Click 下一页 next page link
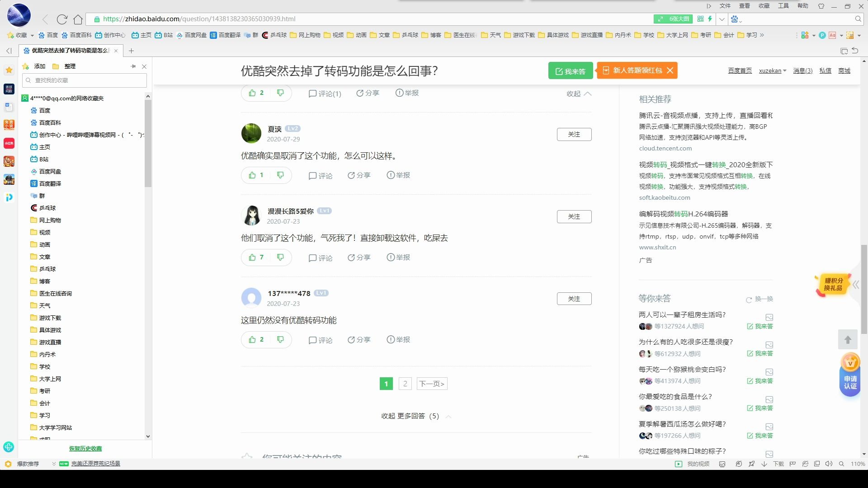 (x=432, y=384)
